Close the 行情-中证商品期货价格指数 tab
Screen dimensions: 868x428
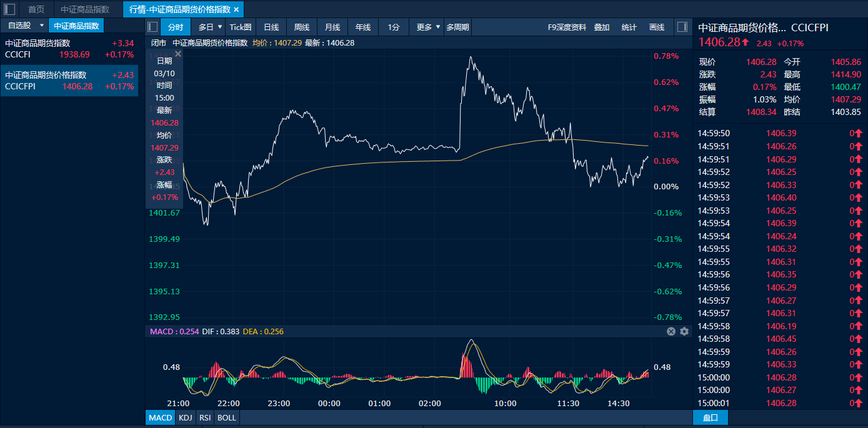pos(236,9)
